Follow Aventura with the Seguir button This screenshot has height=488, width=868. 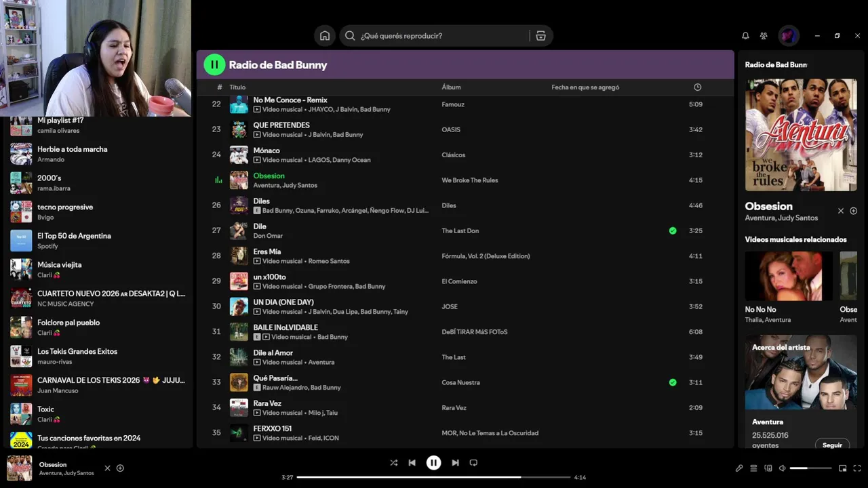[x=832, y=445]
